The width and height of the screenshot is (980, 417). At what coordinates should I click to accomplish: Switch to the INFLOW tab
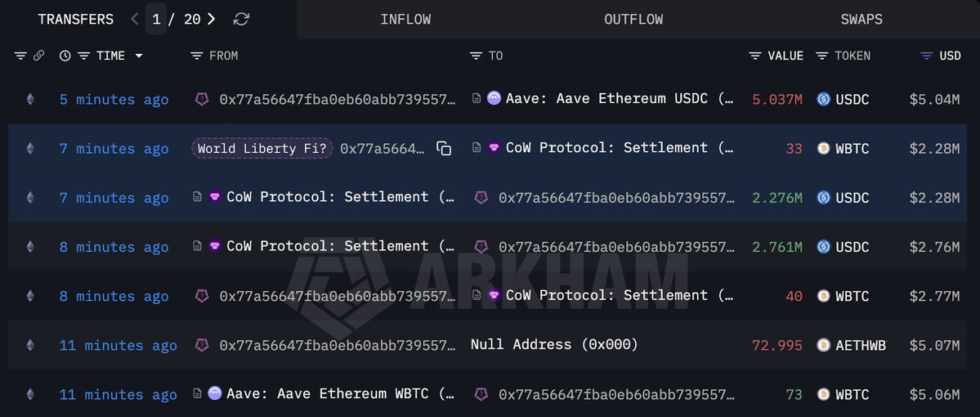(405, 19)
